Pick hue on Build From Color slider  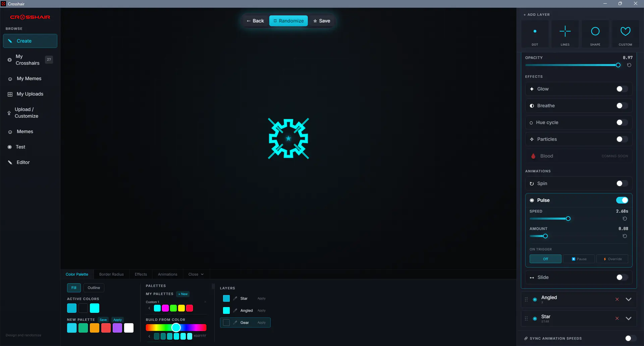[x=176, y=328]
